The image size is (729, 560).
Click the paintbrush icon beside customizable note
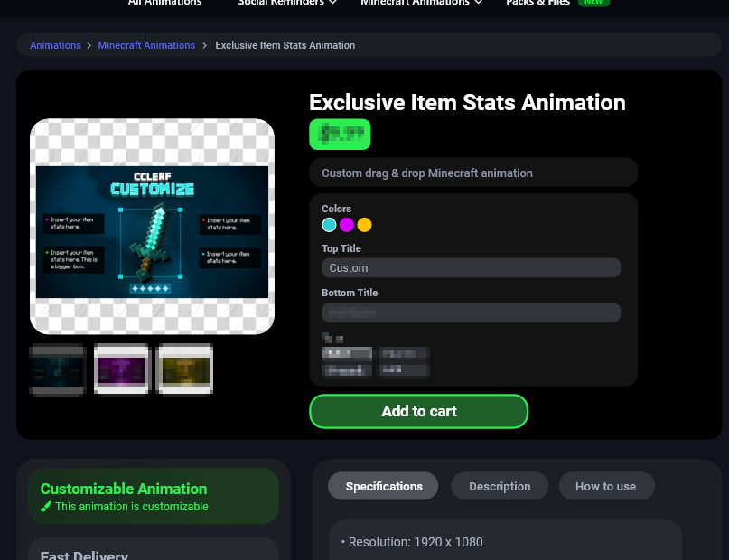point(45,507)
